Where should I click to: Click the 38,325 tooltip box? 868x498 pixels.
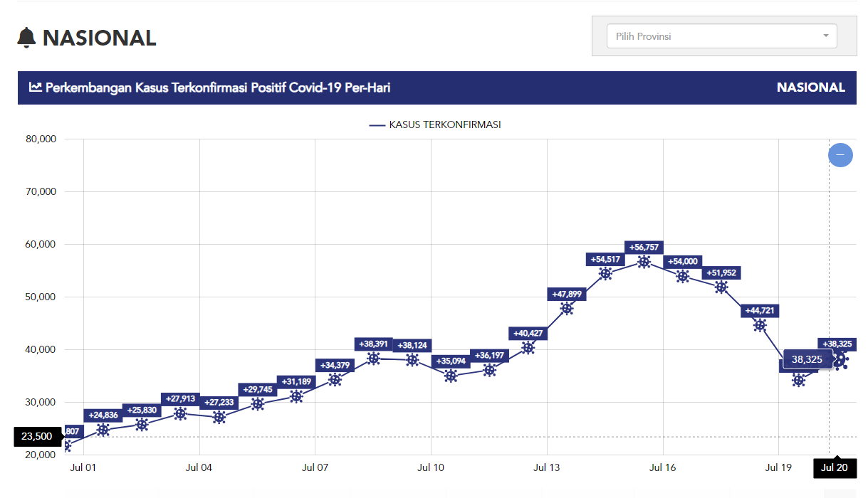point(807,360)
